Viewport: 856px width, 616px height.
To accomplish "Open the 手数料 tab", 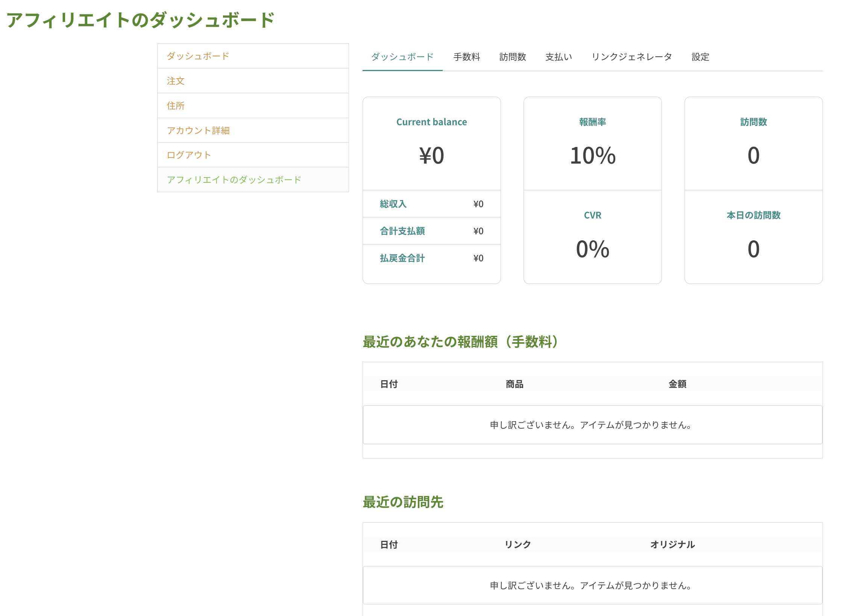I will click(x=466, y=57).
